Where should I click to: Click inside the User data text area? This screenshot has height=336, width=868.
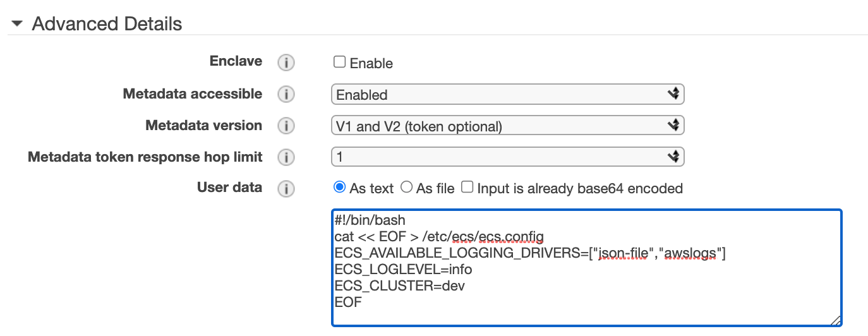587,268
